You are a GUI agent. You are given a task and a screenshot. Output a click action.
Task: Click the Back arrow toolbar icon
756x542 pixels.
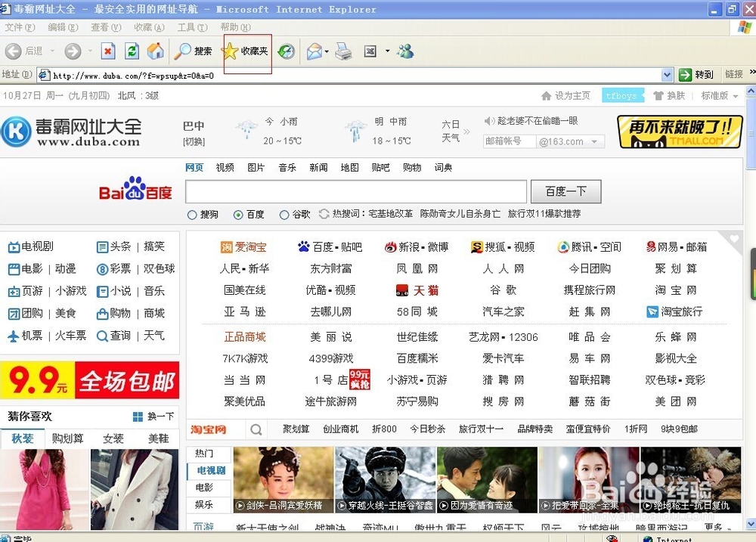coord(13,51)
